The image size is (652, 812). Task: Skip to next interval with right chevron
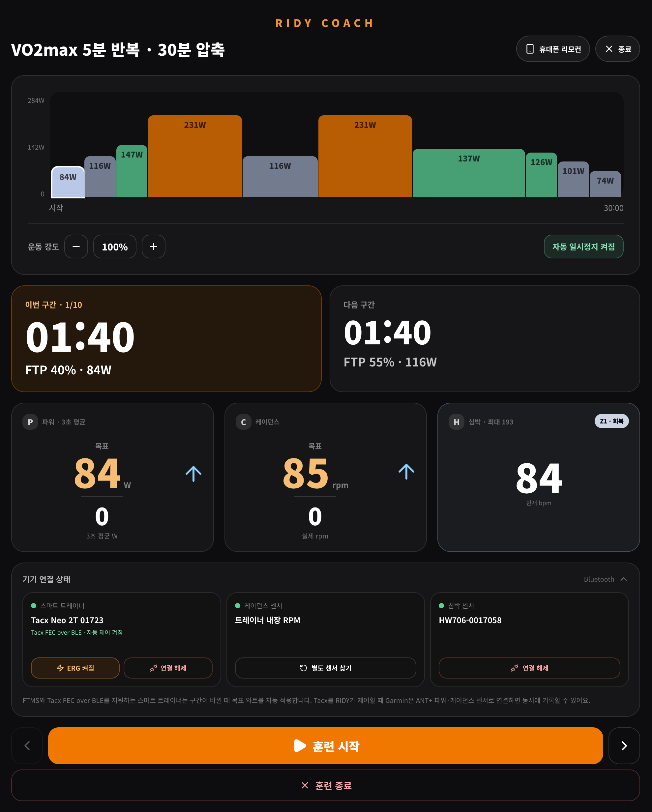click(x=624, y=746)
